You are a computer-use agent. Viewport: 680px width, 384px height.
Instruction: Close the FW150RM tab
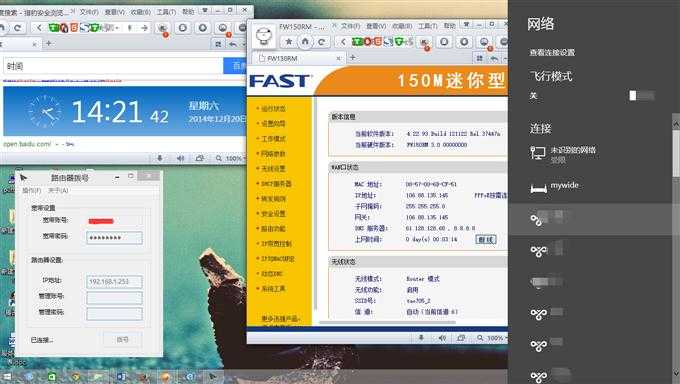(339, 58)
